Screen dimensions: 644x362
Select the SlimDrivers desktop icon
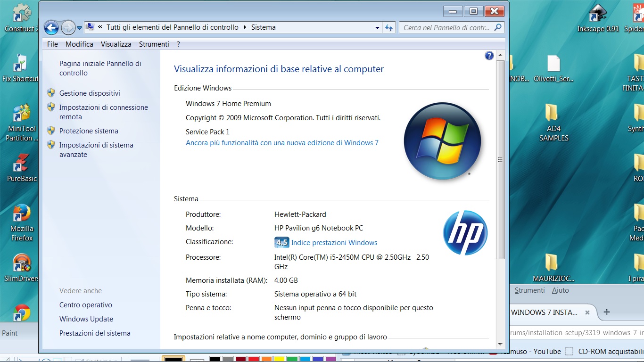pyautogui.click(x=22, y=268)
